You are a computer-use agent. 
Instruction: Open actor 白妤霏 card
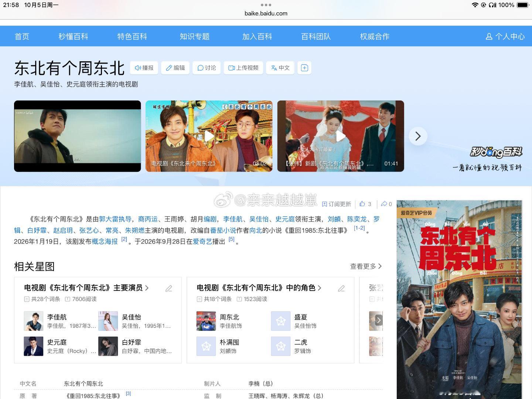[x=135, y=346]
